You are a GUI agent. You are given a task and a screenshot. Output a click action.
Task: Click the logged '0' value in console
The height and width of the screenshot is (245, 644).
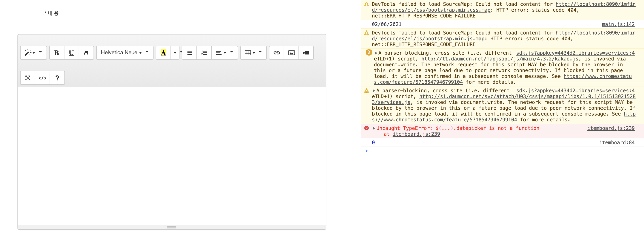click(x=373, y=142)
